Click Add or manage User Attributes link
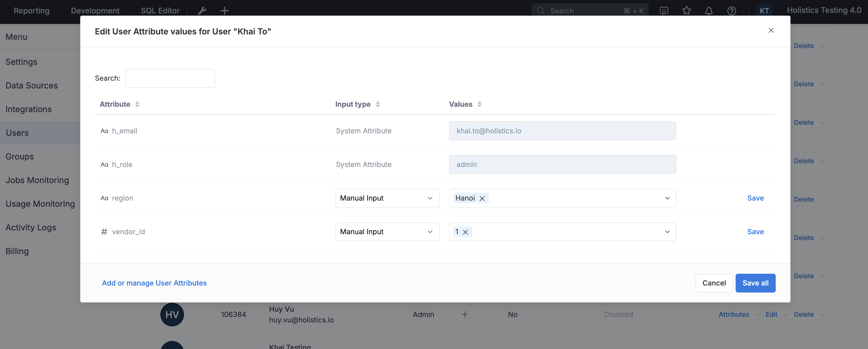 [154, 283]
